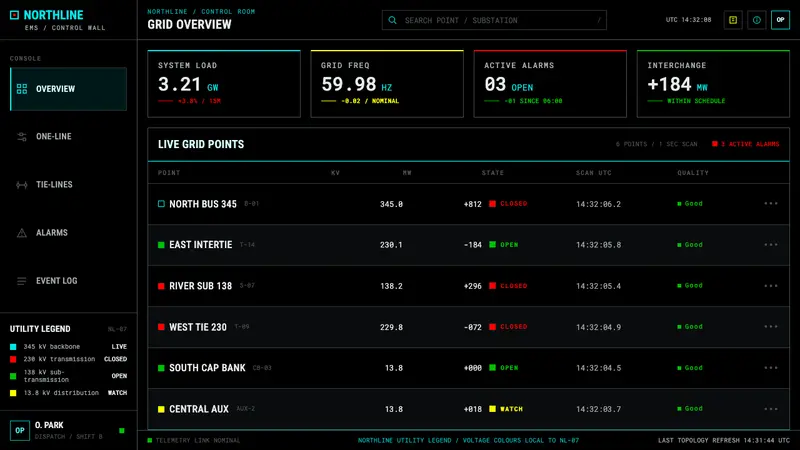Open the three-dot menu for South Cap Bank
Image resolution: width=800 pixels, height=450 pixels.
pyautogui.click(x=771, y=368)
